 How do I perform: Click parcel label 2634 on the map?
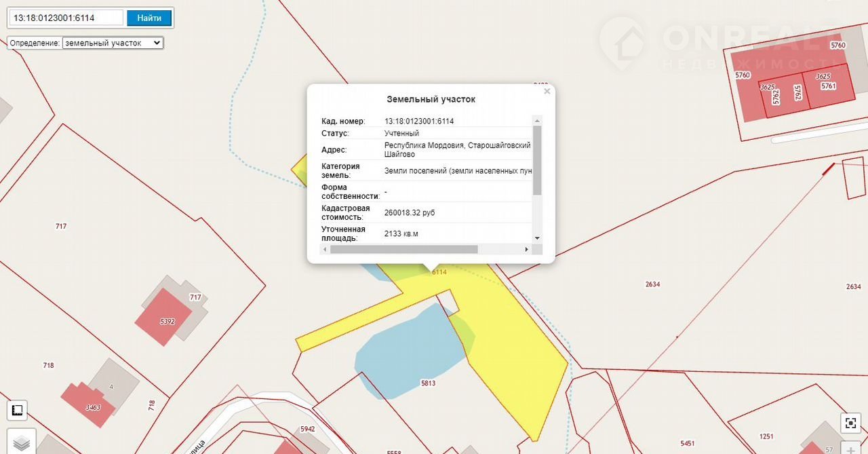click(x=652, y=284)
